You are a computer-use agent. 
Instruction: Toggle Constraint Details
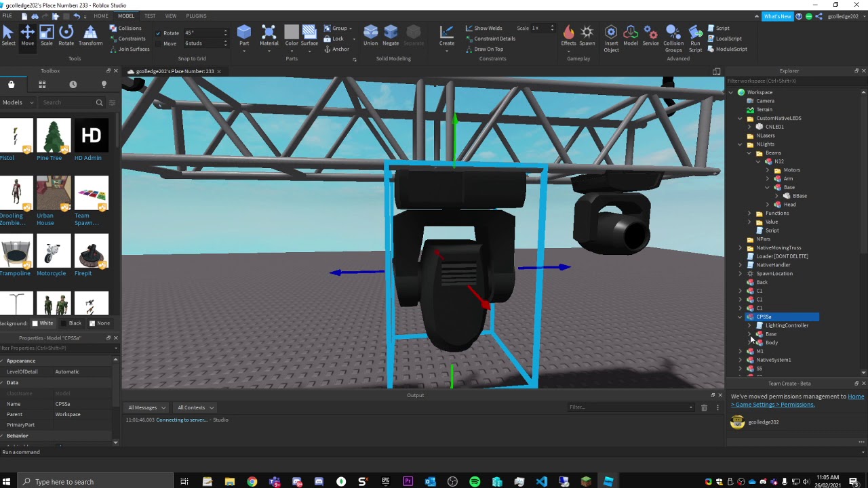[x=490, y=39]
